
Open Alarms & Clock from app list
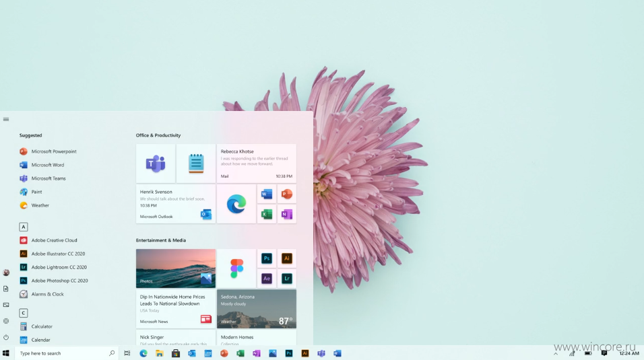42,294
